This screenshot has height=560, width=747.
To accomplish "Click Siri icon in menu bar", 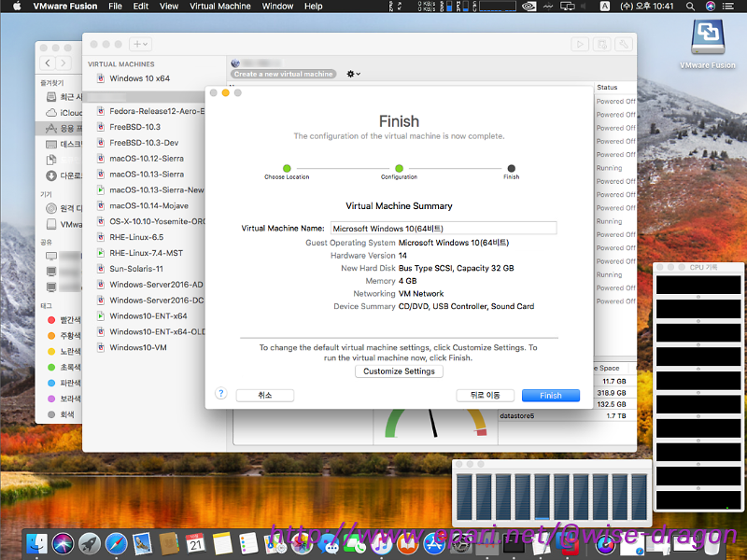I will [x=710, y=7].
